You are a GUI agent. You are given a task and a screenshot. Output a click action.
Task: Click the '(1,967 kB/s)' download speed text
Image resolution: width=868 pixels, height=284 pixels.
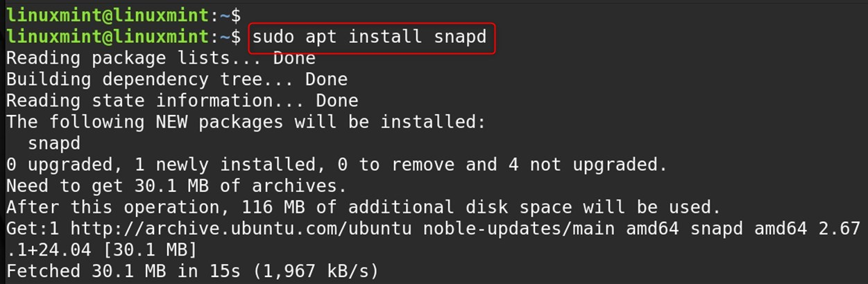(314, 271)
